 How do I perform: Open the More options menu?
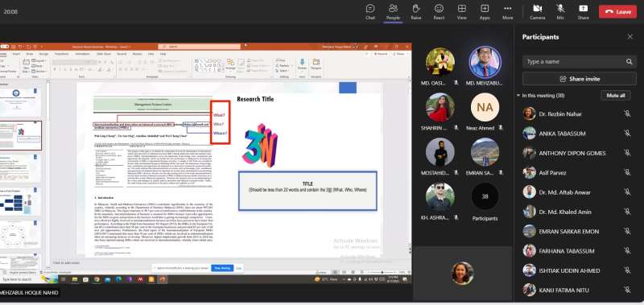pyautogui.click(x=508, y=11)
